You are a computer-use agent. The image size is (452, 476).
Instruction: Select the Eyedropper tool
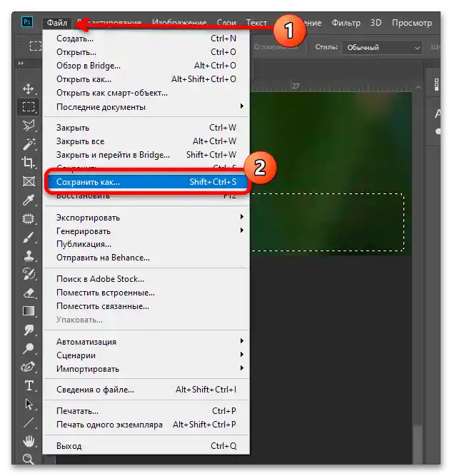point(29,200)
